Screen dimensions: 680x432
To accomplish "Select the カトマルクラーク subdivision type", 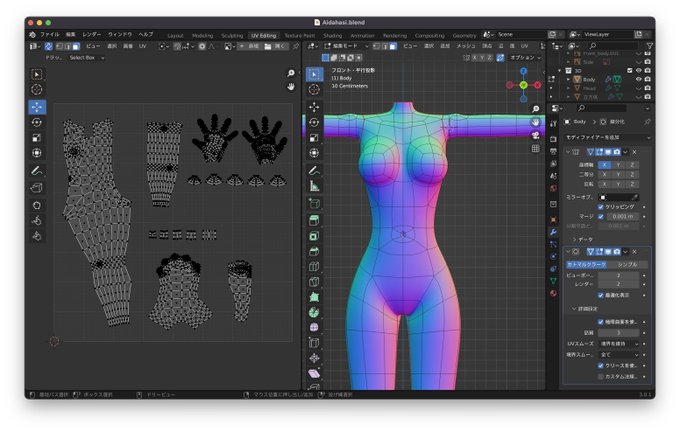I will pos(586,264).
